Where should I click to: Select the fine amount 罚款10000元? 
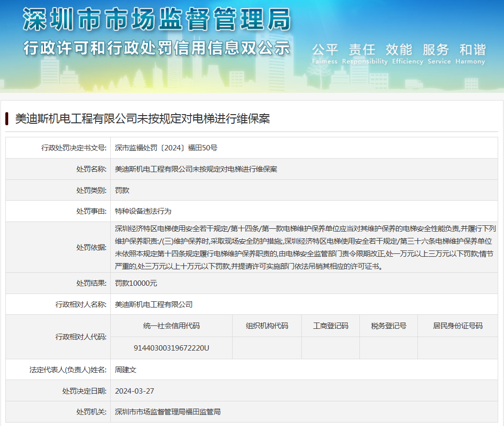136,283
